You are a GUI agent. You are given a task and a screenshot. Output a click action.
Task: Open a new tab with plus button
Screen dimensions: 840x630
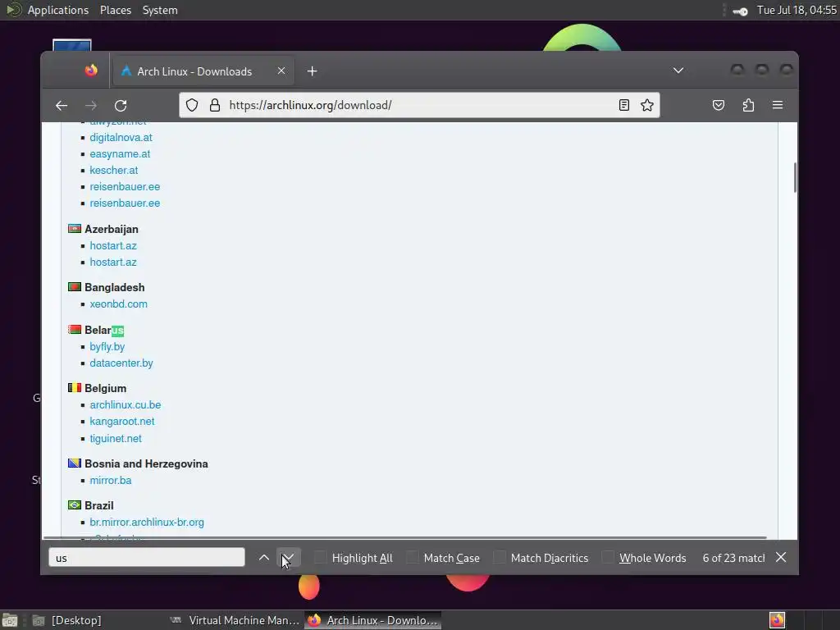tap(313, 71)
